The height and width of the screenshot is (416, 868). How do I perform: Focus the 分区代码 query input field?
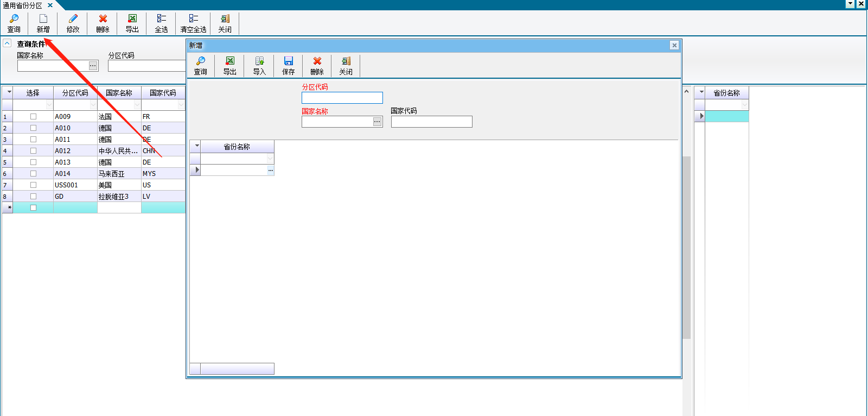pos(146,66)
